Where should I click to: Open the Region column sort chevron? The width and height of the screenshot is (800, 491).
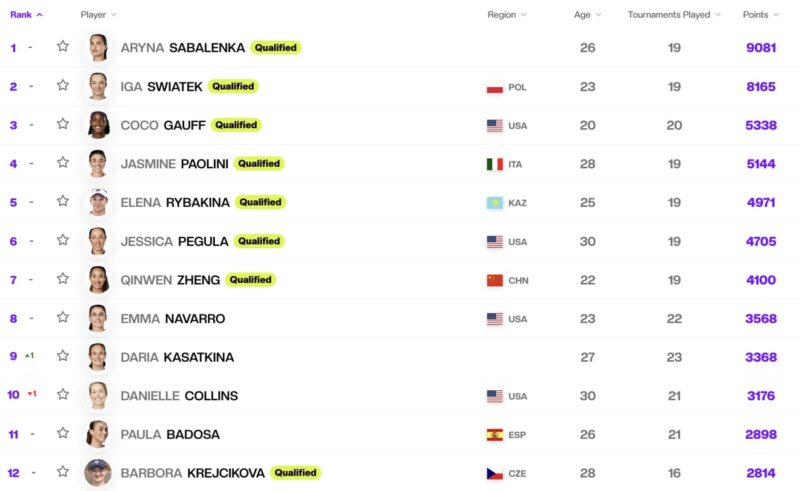(523, 15)
